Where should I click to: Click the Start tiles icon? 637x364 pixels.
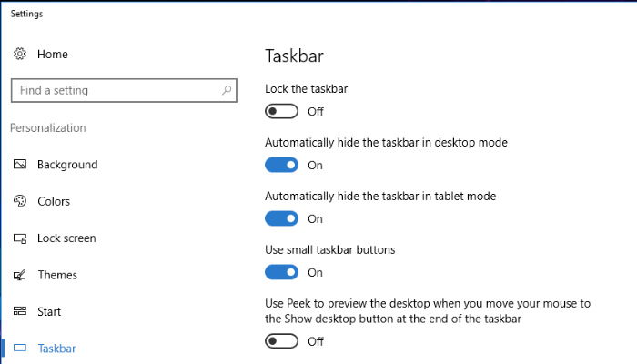pyautogui.click(x=20, y=311)
